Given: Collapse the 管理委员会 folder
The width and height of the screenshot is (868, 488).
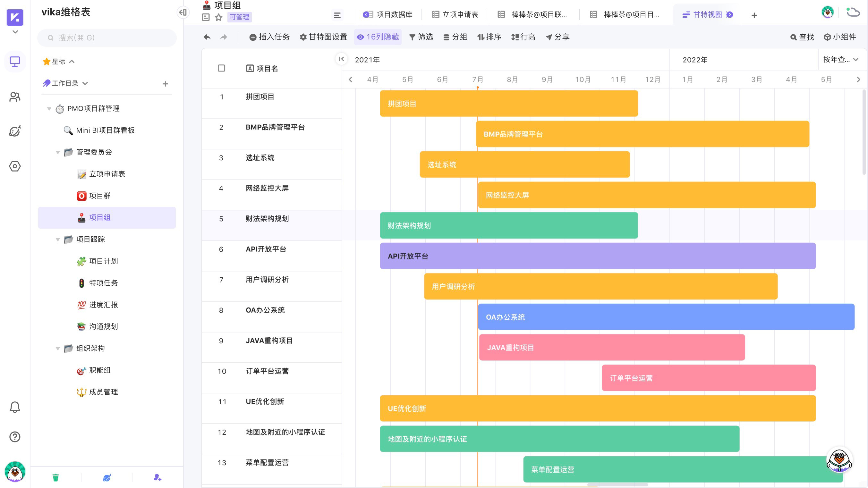Looking at the screenshot, I should (57, 152).
